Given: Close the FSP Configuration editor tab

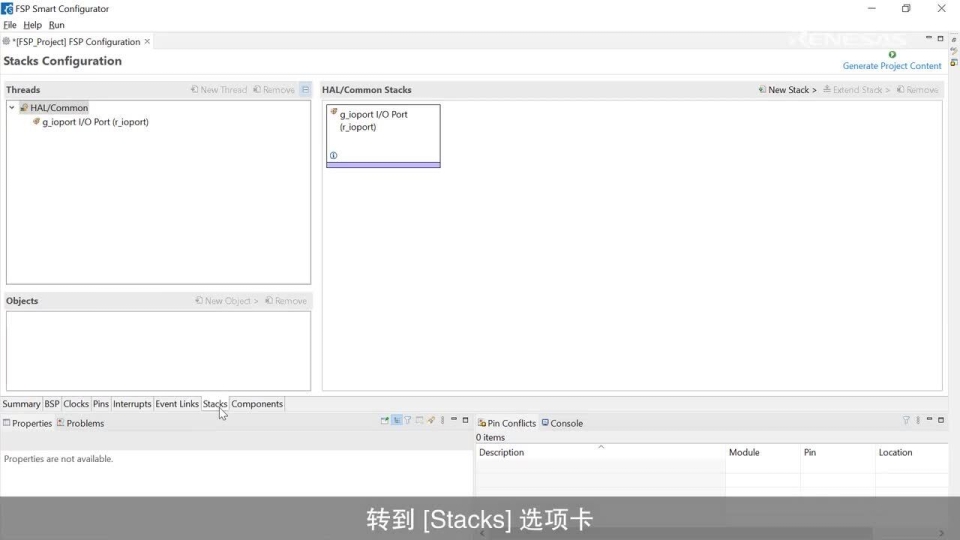Looking at the screenshot, I should point(148,41).
